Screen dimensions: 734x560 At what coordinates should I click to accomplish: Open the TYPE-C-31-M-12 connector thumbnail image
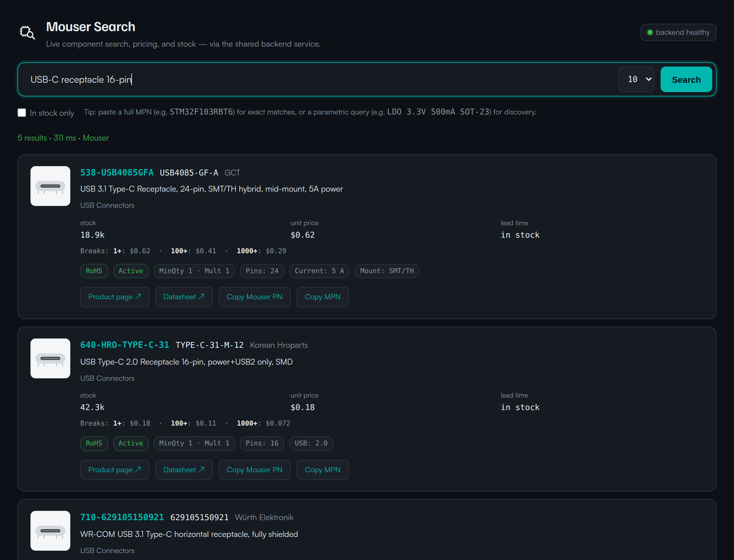pyautogui.click(x=50, y=358)
